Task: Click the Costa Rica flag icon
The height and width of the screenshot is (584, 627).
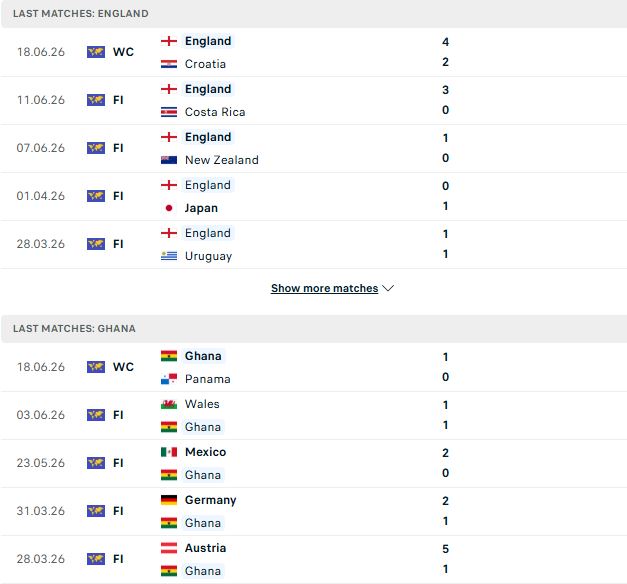Action: (x=169, y=112)
